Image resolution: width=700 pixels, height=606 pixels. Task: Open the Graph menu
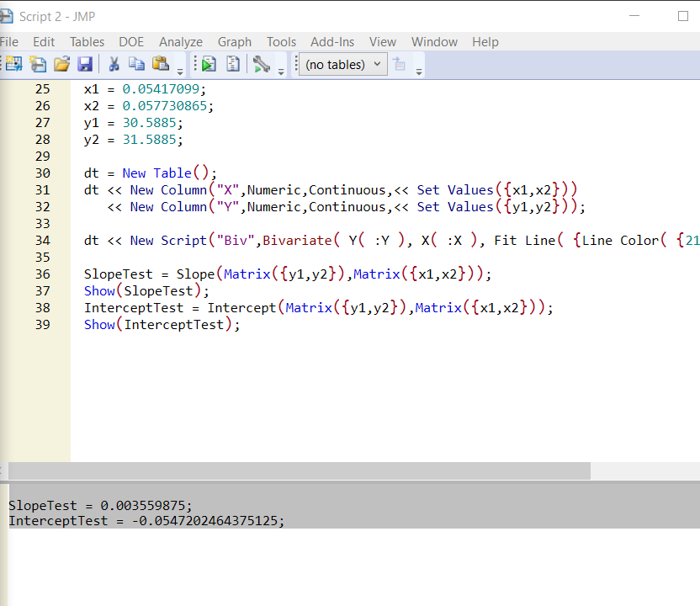(234, 41)
